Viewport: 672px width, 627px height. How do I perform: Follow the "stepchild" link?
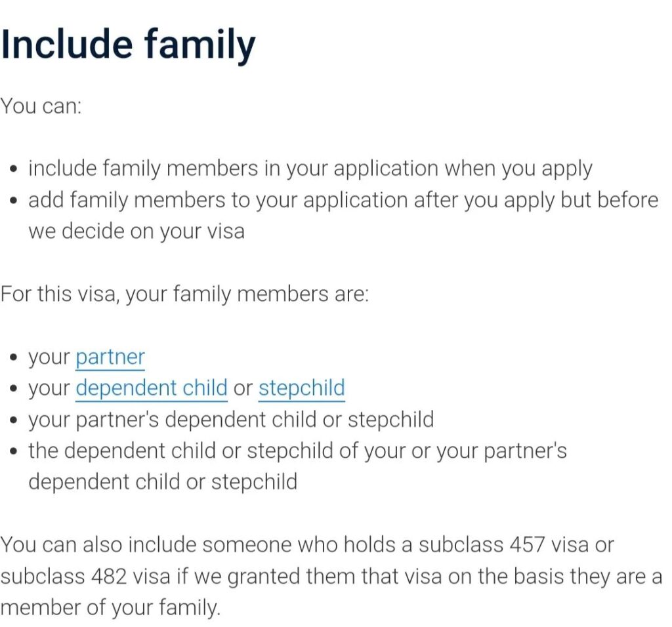click(301, 388)
